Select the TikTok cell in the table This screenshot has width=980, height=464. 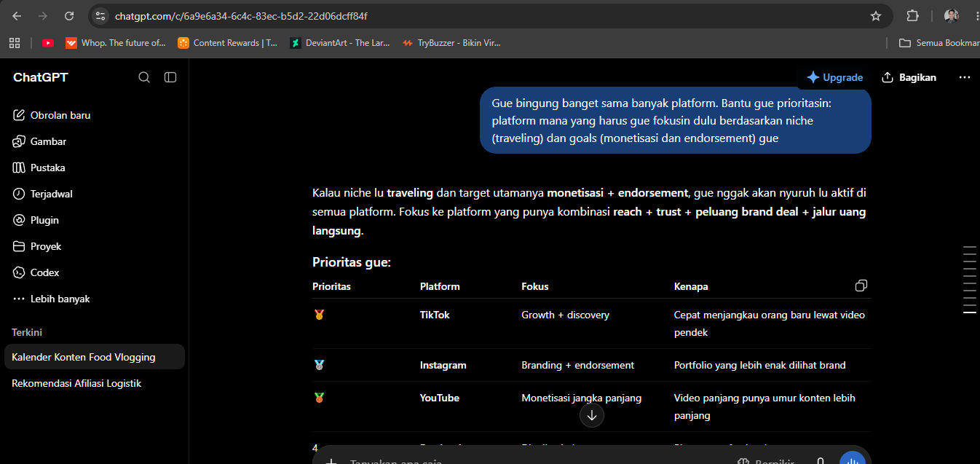(x=435, y=315)
